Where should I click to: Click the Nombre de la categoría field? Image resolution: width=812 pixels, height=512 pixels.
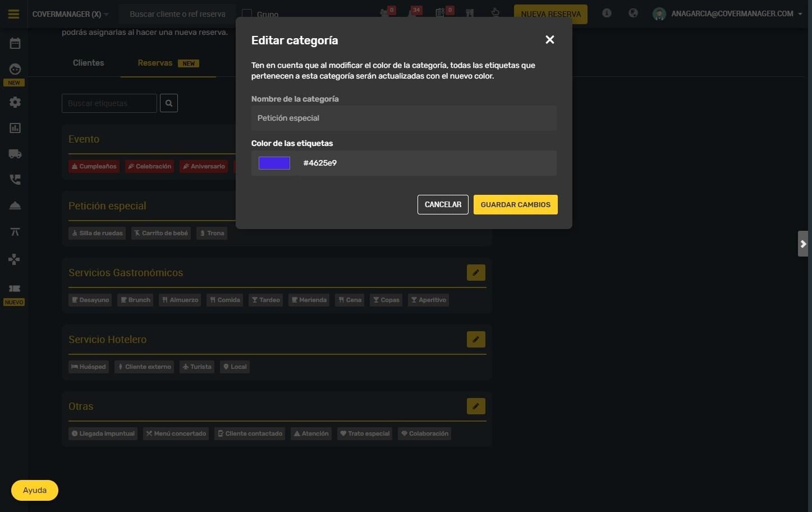pos(404,118)
